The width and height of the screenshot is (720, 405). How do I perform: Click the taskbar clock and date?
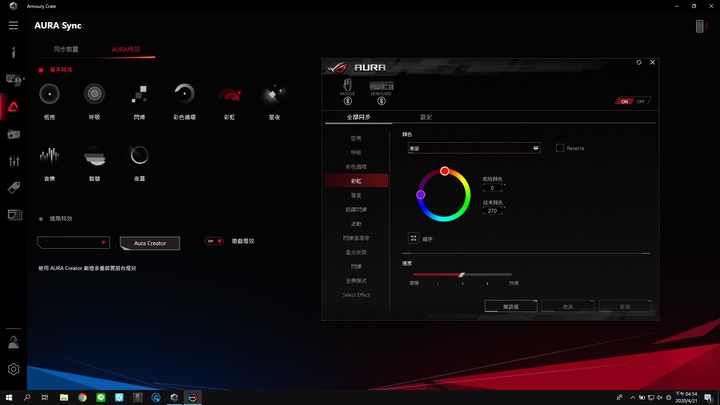click(687, 398)
